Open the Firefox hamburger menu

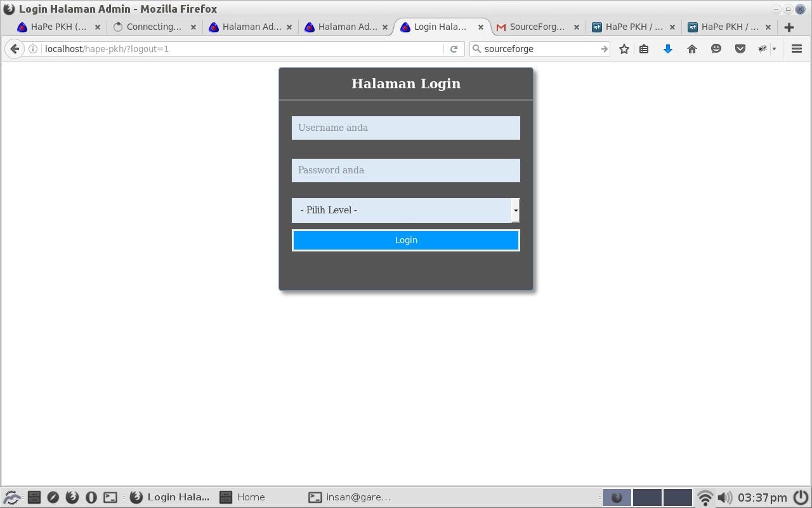797,49
